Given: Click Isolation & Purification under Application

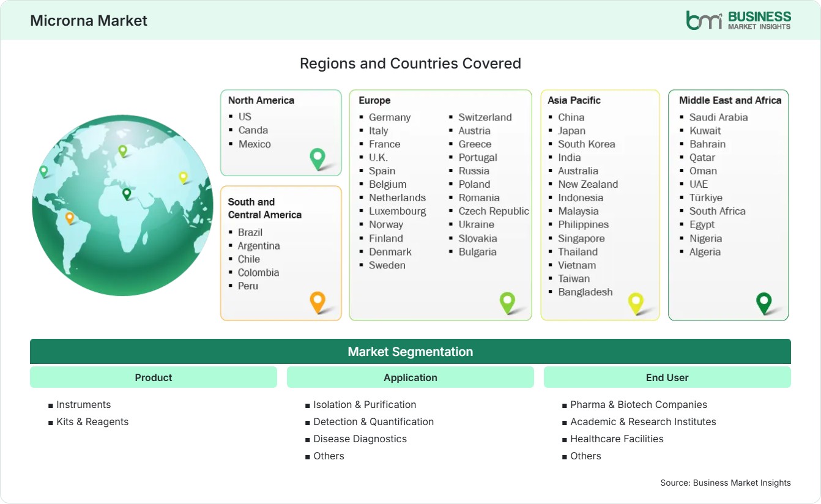Looking at the screenshot, I should 365,404.
